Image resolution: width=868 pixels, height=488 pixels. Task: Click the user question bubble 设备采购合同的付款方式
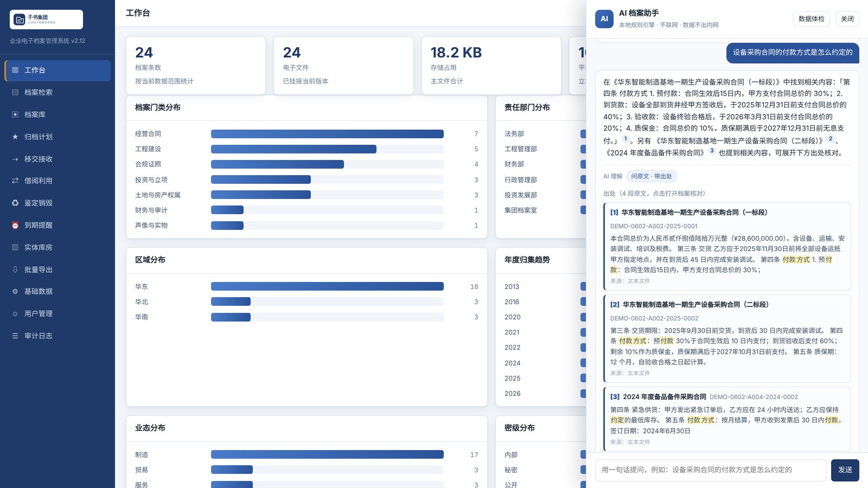click(x=793, y=53)
